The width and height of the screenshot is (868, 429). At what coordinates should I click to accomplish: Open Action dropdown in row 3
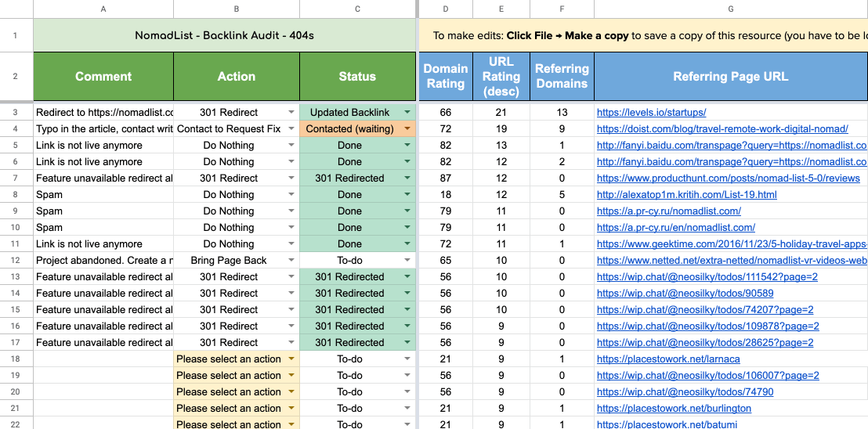coord(291,113)
